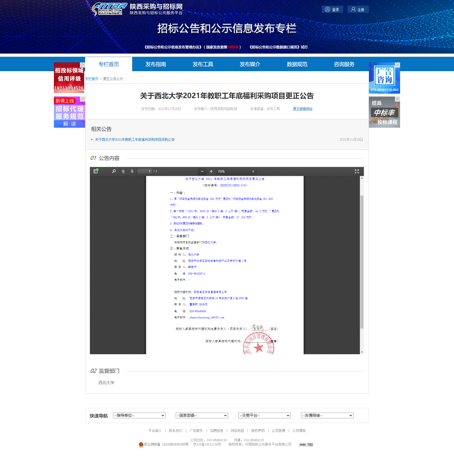Zoom out with the minus button
The height and width of the screenshot is (476, 454).
202,171
